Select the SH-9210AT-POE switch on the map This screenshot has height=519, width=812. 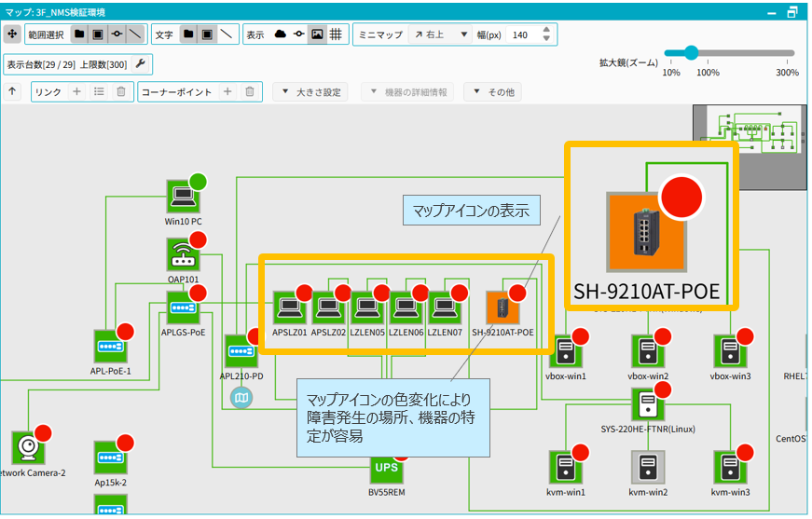click(502, 307)
